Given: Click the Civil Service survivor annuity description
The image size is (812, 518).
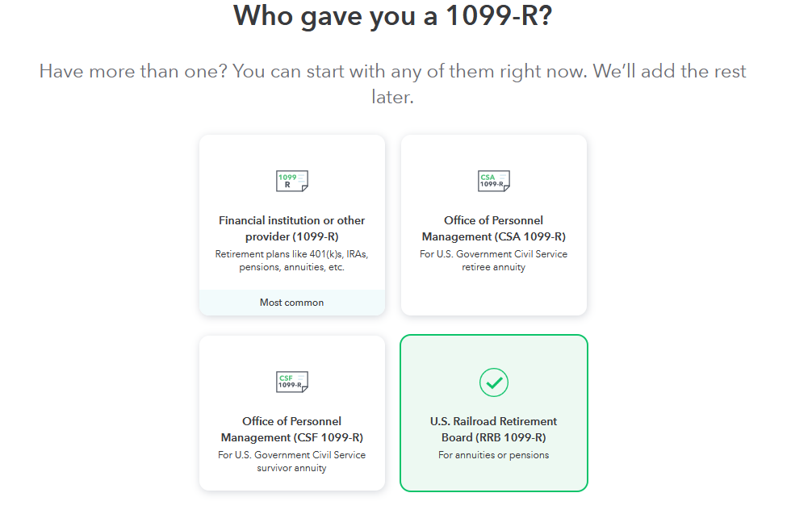Looking at the screenshot, I should pyautogui.click(x=292, y=462).
